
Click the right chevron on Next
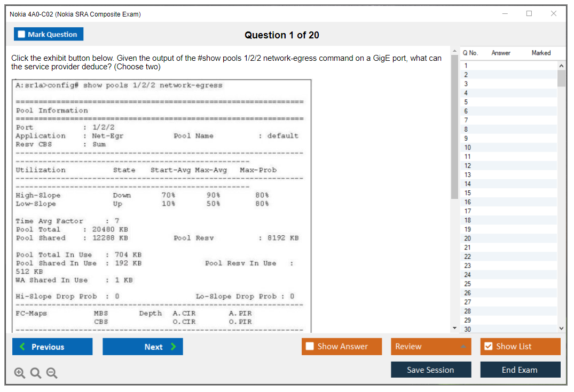[173, 347]
